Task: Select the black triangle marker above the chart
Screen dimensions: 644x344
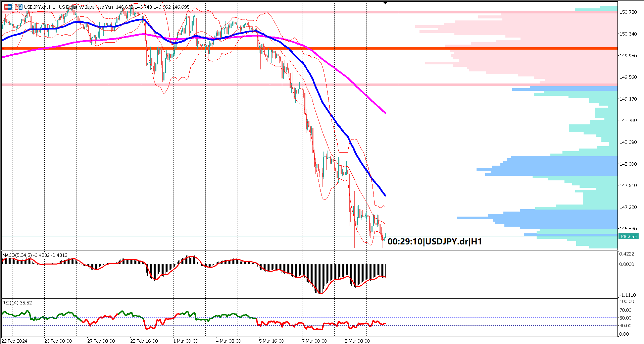Action: coord(385,3)
